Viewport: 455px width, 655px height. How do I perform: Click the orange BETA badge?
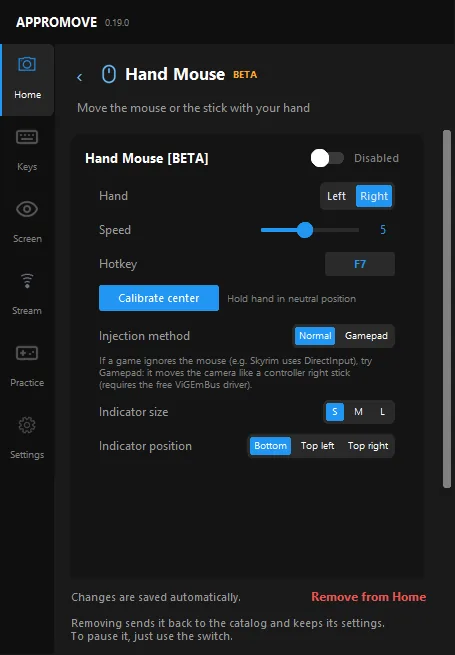245,75
